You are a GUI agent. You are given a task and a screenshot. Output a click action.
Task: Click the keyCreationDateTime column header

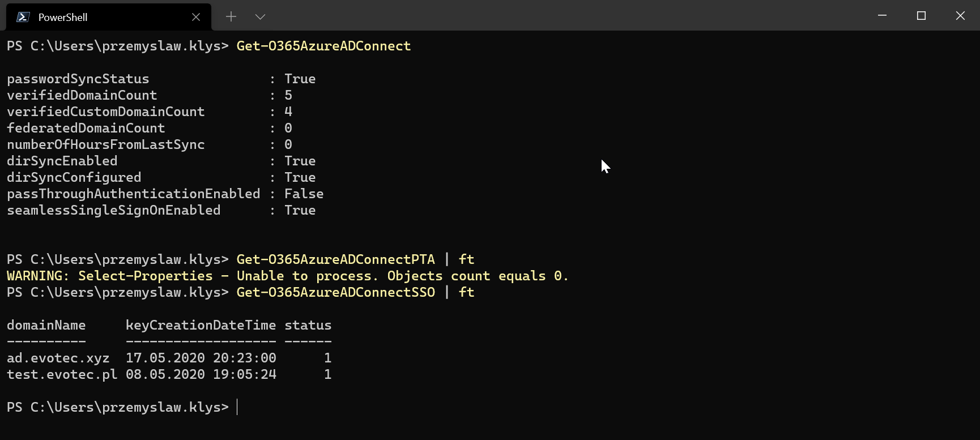coord(201,325)
